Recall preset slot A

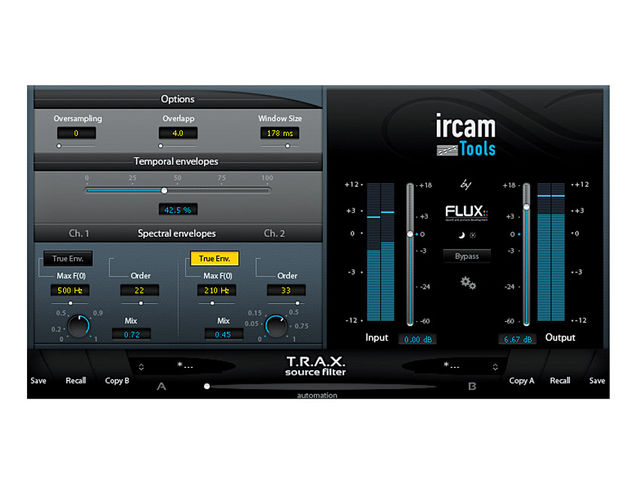pos(76,380)
